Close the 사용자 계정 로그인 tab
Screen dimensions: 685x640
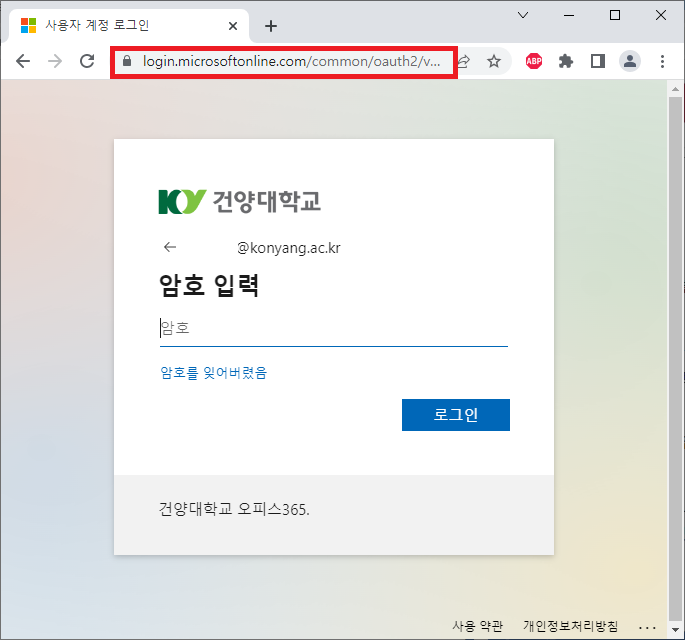click(233, 26)
